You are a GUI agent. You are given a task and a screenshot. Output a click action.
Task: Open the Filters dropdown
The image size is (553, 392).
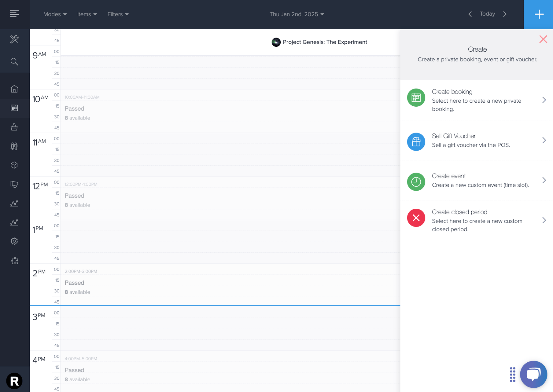[118, 14]
